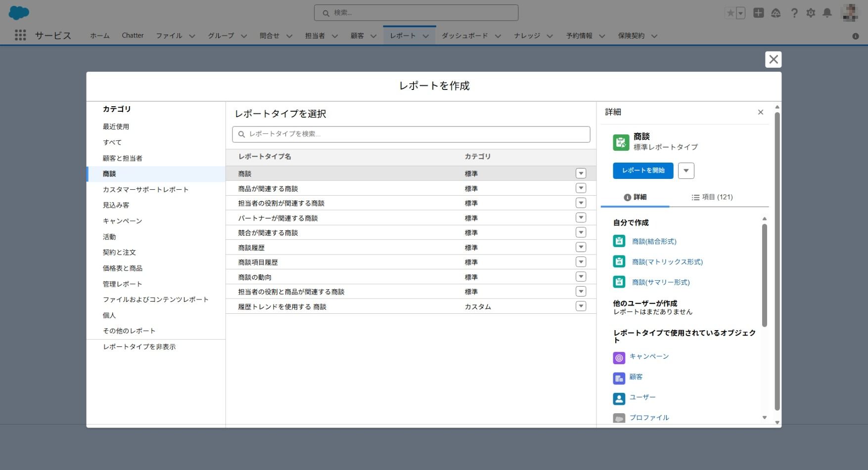
Task: Expand the ダッシュボード nav menu chevron
Action: tap(498, 36)
